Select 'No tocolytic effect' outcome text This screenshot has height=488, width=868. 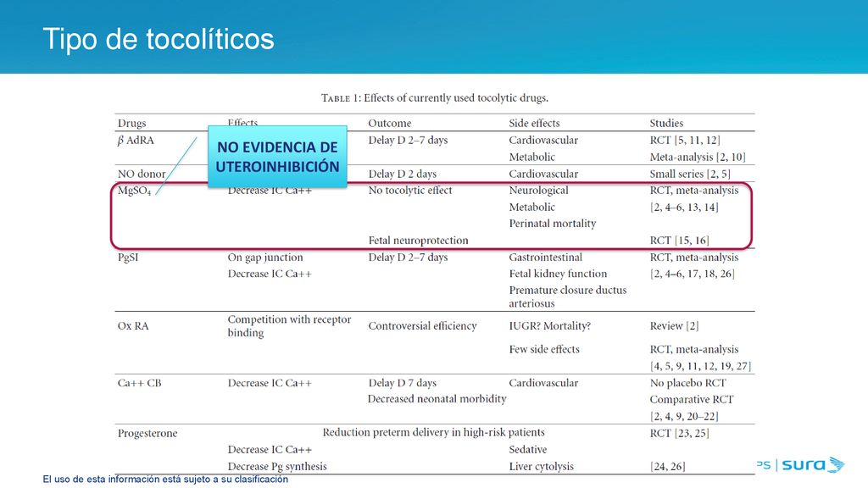[410, 191]
